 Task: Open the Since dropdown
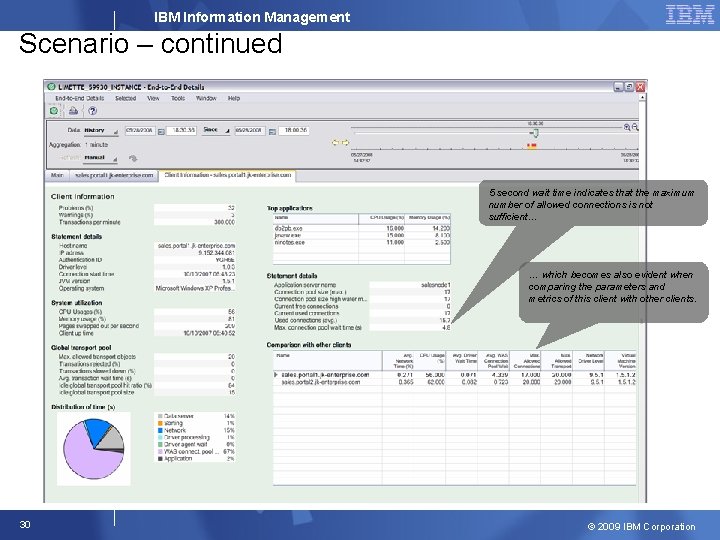(x=216, y=130)
